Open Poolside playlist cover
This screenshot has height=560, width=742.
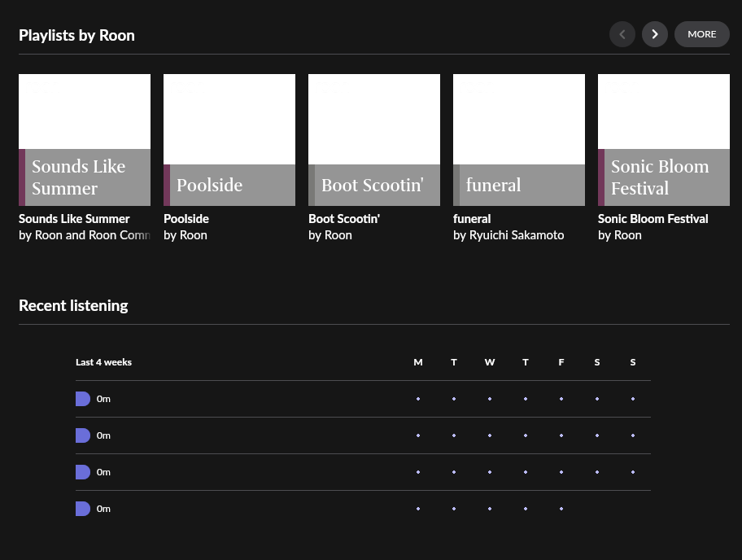[x=229, y=140]
